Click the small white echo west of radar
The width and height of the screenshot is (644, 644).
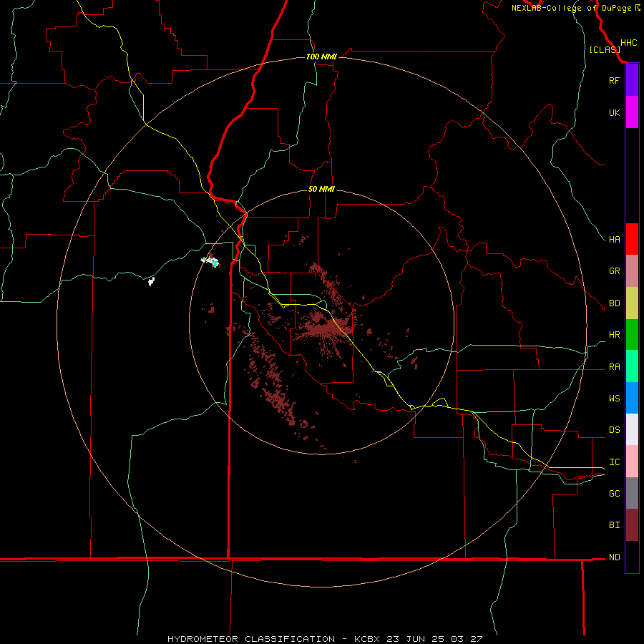[152, 281]
